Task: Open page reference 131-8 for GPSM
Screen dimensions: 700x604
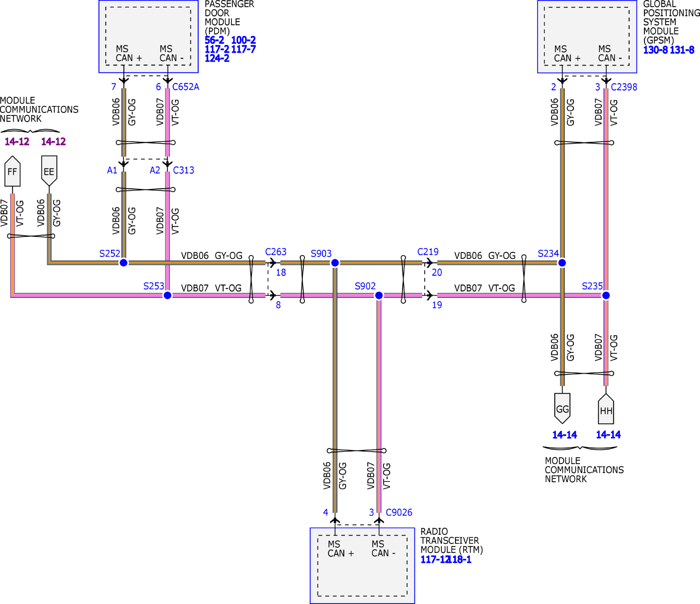Action: [x=682, y=50]
